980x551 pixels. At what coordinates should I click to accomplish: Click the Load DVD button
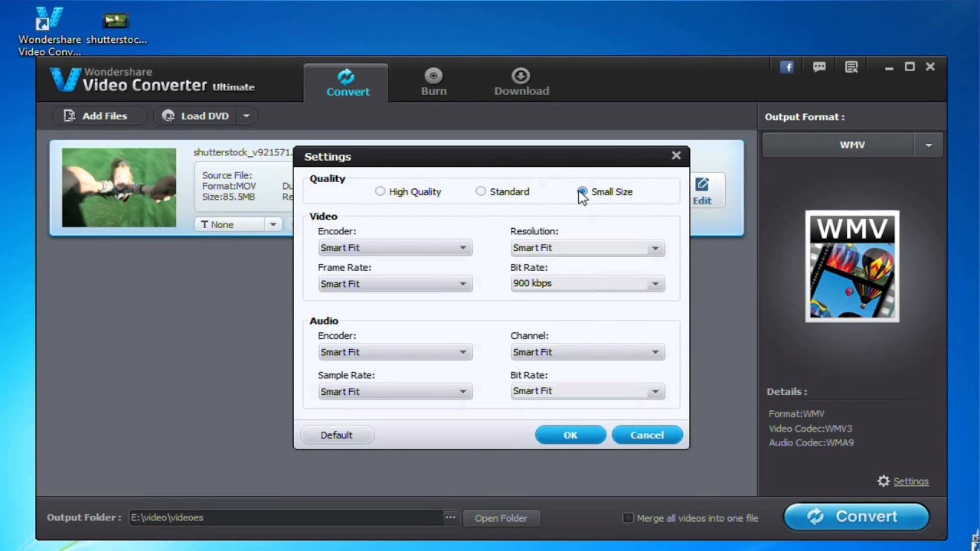click(196, 116)
